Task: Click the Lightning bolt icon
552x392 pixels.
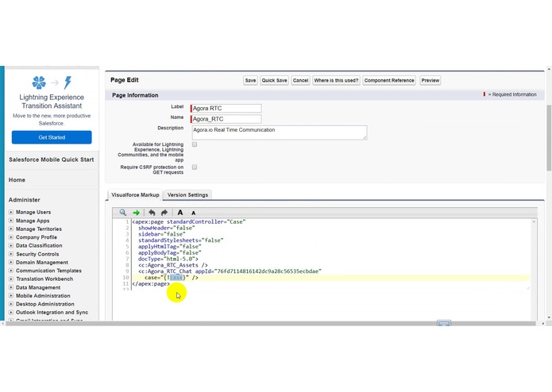Action: click(68, 83)
